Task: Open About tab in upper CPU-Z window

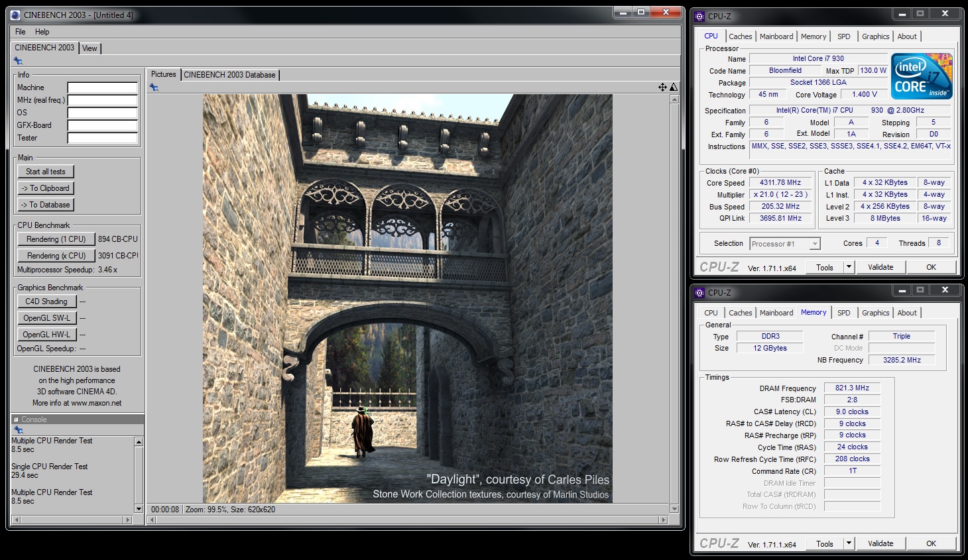Action: point(907,36)
